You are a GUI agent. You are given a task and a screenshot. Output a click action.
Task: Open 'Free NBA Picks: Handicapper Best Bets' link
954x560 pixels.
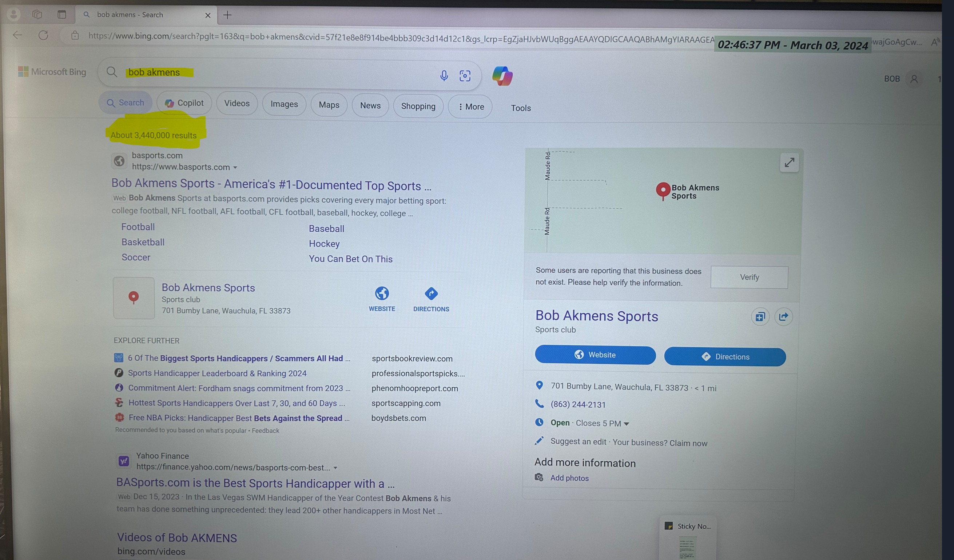239,418
